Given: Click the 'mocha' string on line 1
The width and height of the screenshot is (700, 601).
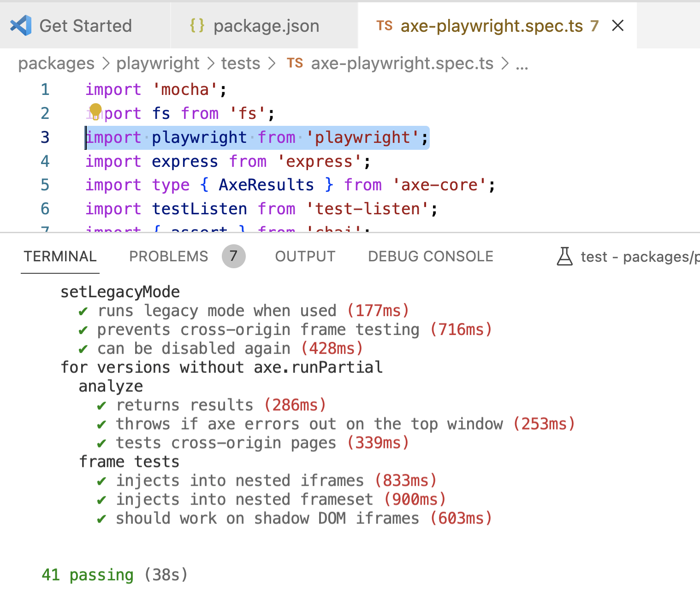Looking at the screenshot, I should [185, 89].
